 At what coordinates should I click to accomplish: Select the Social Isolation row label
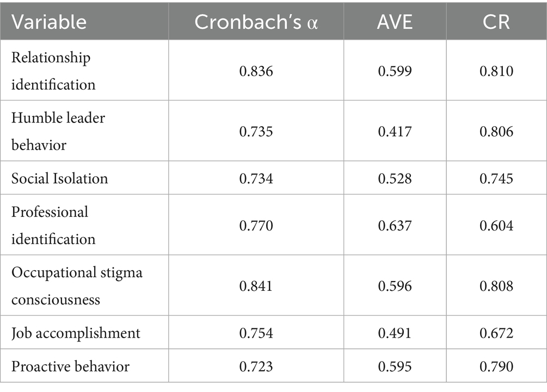(60, 178)
